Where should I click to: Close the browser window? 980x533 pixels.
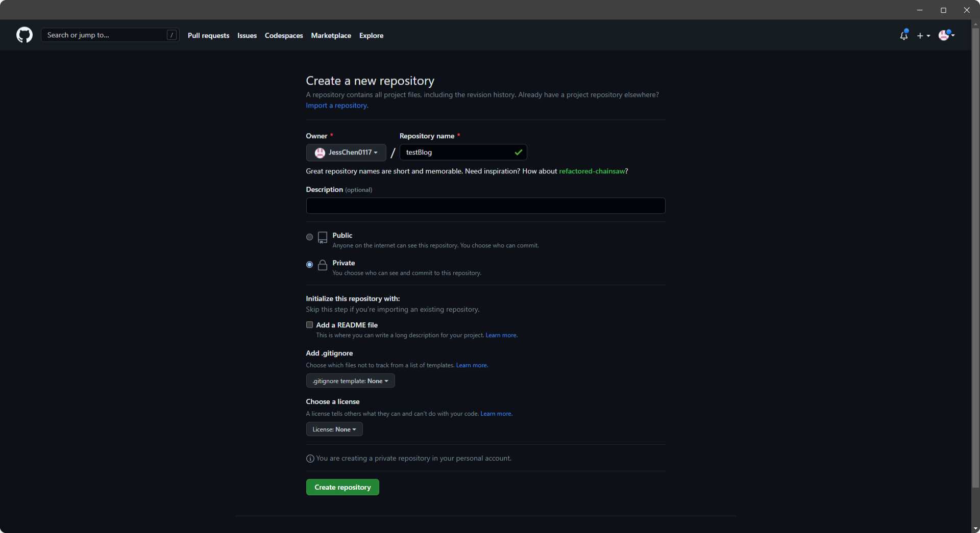click(x=967, y=10)
